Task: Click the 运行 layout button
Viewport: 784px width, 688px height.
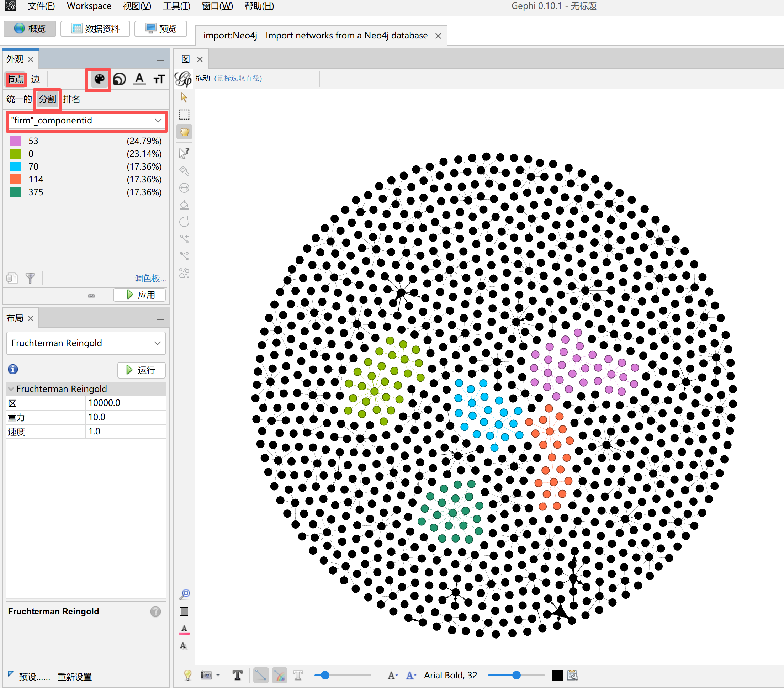Action: pos(141,370)
